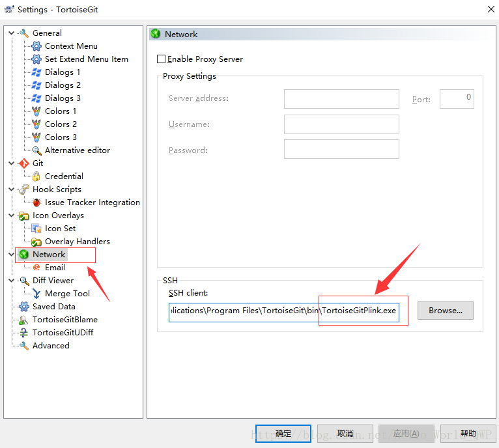Collapse the Network tree node
This screenshot has height=448, width=499.
point(12,254)
